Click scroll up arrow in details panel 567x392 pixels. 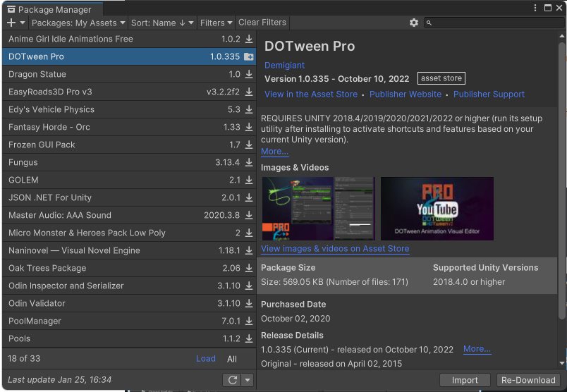click(561, 36)
